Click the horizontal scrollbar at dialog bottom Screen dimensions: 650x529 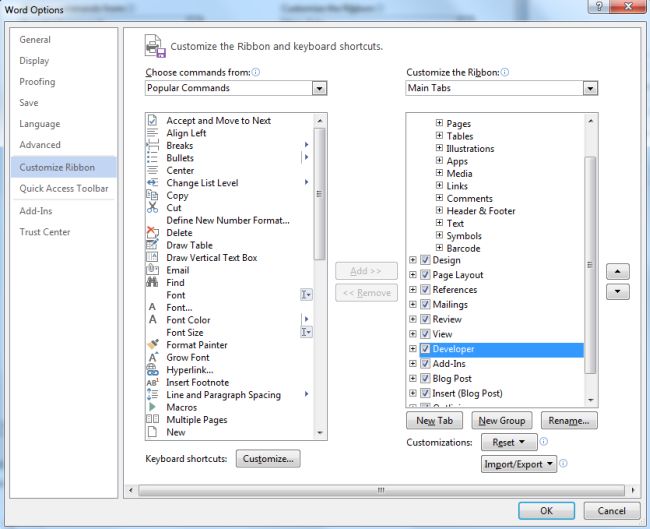[x=381, y=490]
